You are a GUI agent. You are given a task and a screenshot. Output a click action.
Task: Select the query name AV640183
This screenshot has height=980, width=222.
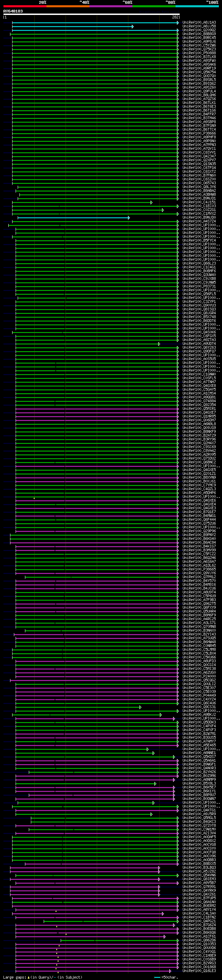(x=13, y=11)
